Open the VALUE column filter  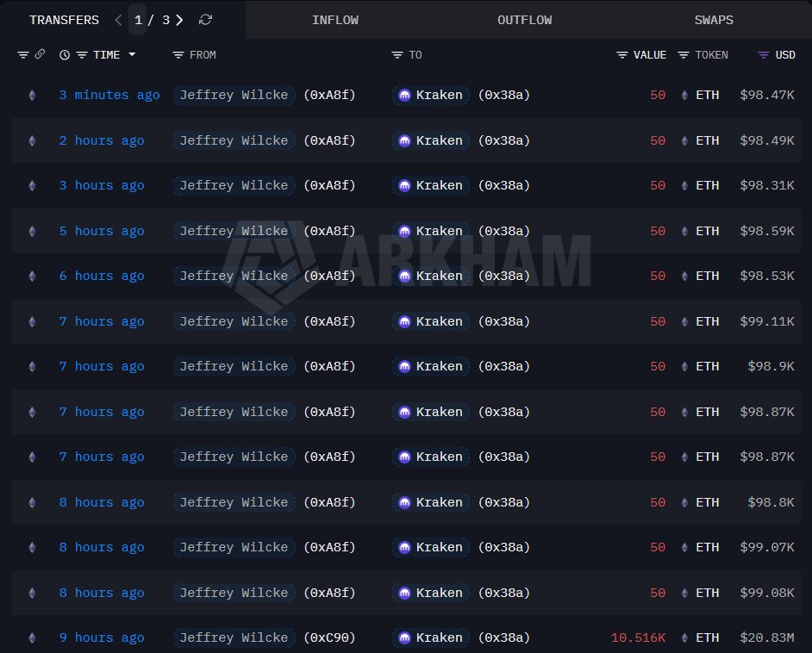[622, 55]
